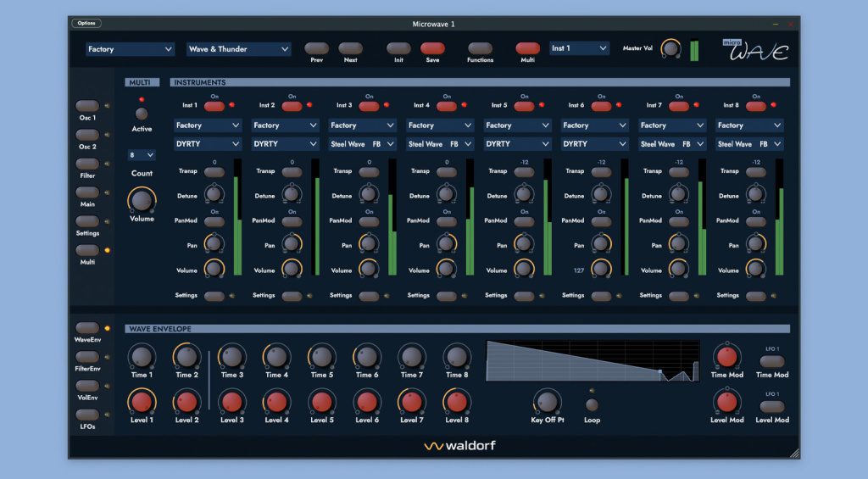Viewport: 868px width, 479px height.
Task: Toggle Inst 1 On switch
Action: [x=214, y=106]
